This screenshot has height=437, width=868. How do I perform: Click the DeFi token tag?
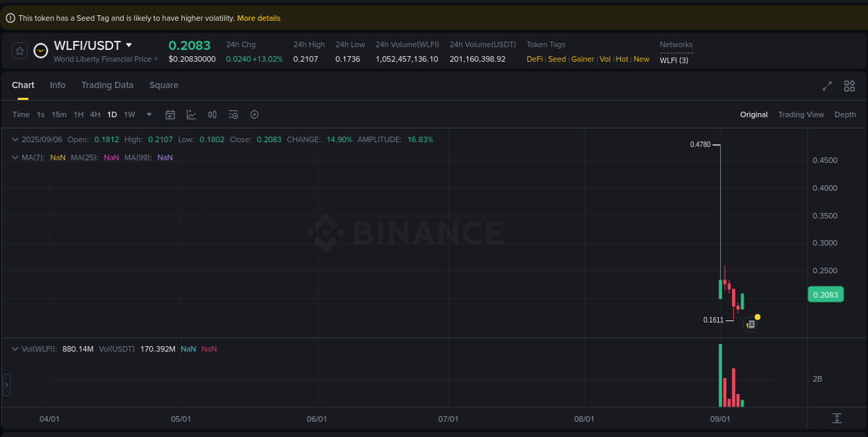pyautogui.click(x=535, y=59)
